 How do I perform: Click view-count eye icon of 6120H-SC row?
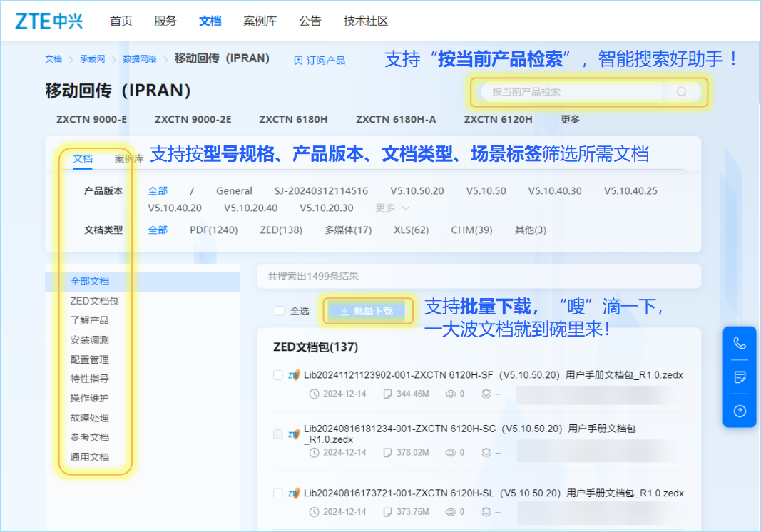pyautogui.click(x=450, y=452)
